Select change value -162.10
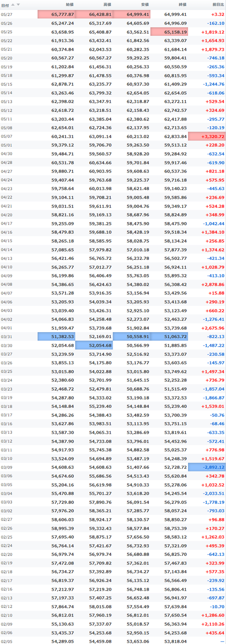The height and width of the screenshot is (644, 226). click(x=215, y=23)
